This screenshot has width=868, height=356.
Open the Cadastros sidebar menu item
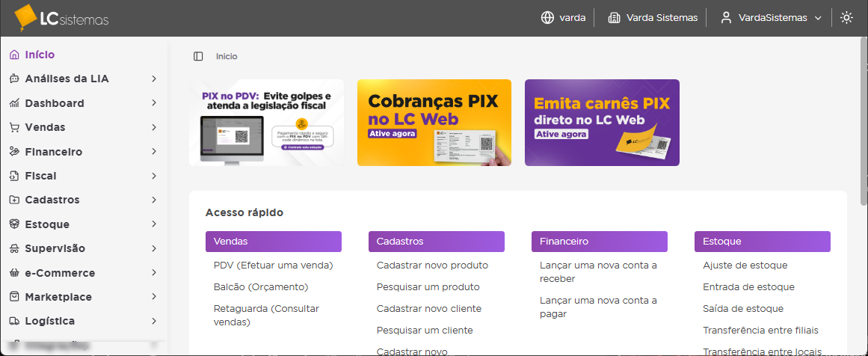(84, 200)
